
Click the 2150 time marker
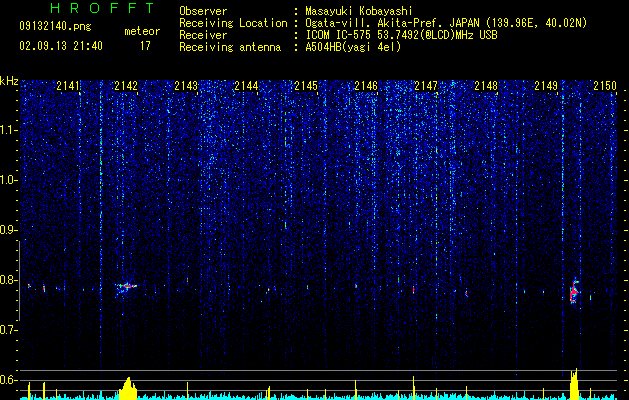[x=605, y=85]
